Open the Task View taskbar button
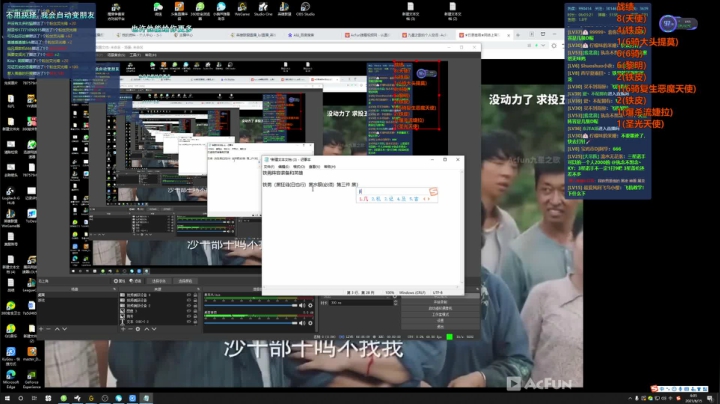 point(34,398)
